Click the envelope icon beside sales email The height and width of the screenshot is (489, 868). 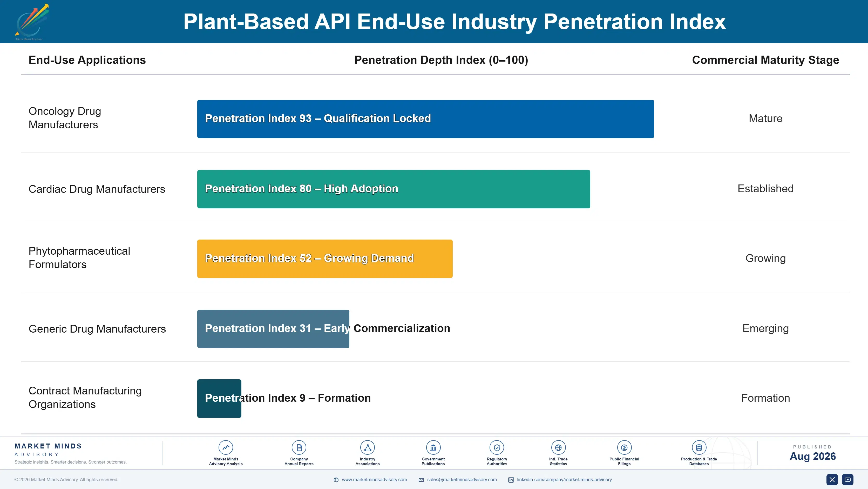click(421, 480)
